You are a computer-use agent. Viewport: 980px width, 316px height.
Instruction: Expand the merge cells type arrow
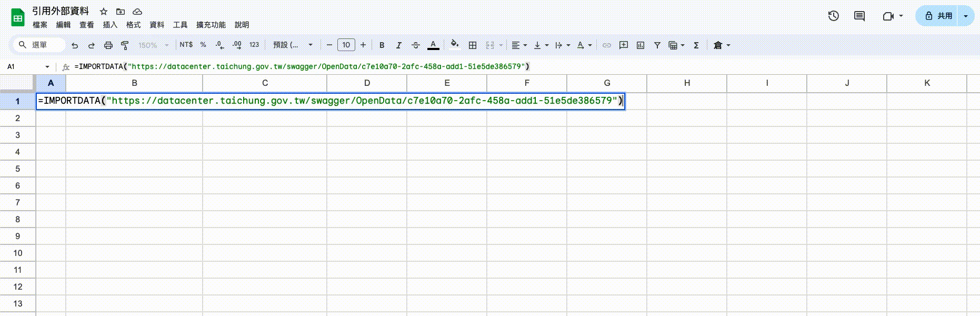pyautogui.click(x=501, y=45)
